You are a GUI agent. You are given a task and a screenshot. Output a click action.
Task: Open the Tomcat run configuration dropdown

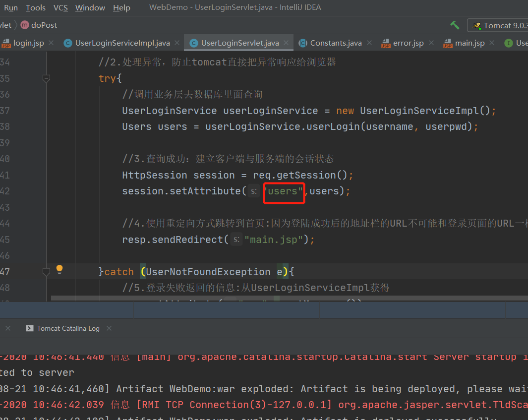click(x=498, y=26)
